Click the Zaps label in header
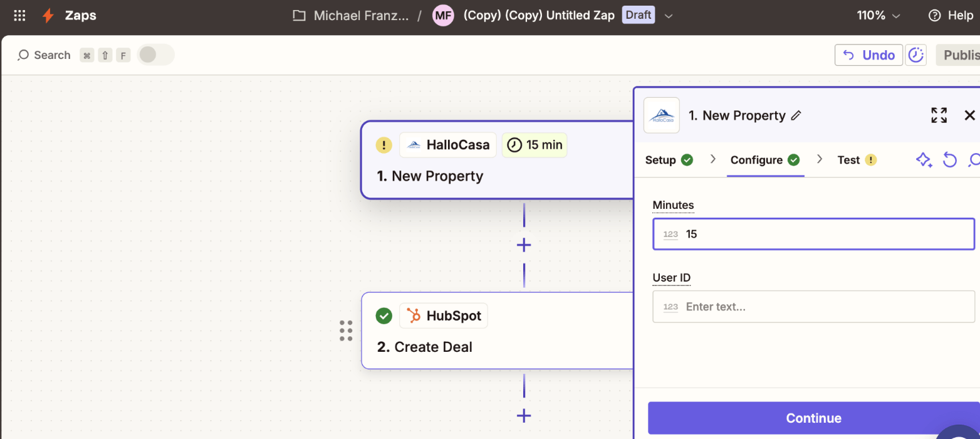 click(x=81, y=16)
